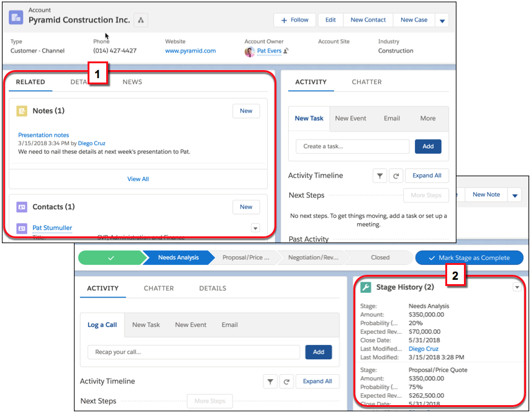Filter the account Activity Timeline
531x420 pixels.
pyautogui.click(x=379, y=176)
